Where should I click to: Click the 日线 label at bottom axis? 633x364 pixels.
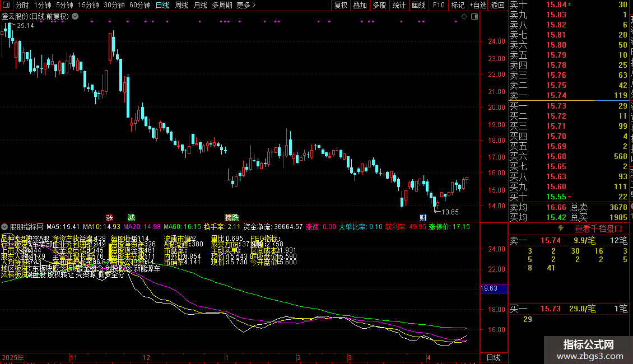[493, 357]
